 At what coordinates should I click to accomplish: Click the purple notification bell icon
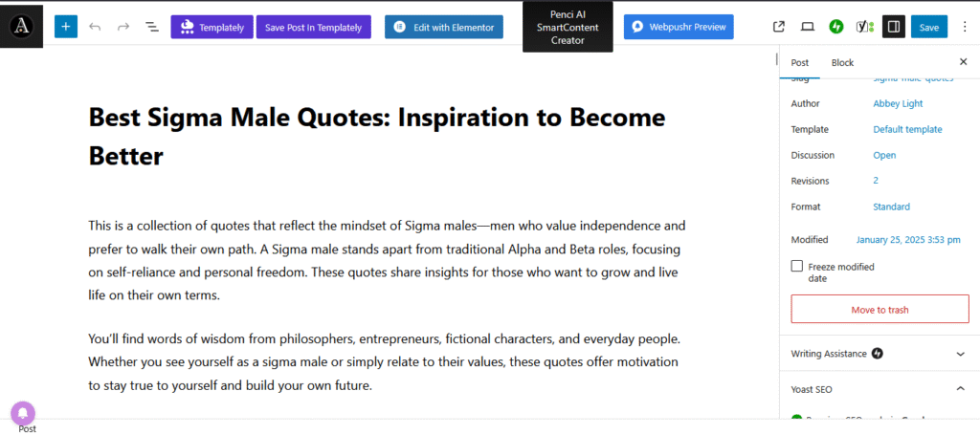coord(23,413)
